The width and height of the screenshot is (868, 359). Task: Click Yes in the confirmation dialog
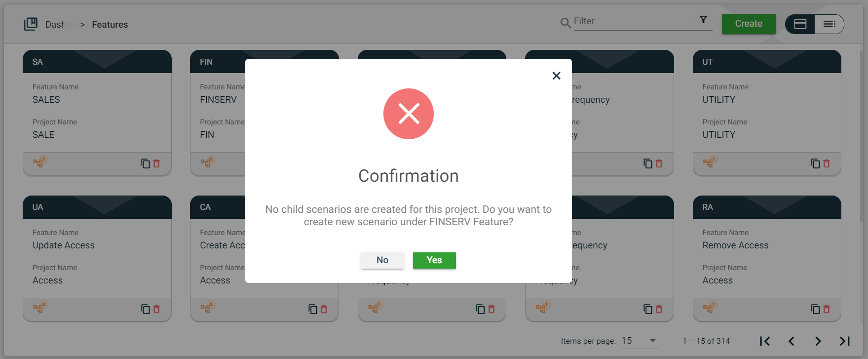pyautogui.click(x=434, y=260)
